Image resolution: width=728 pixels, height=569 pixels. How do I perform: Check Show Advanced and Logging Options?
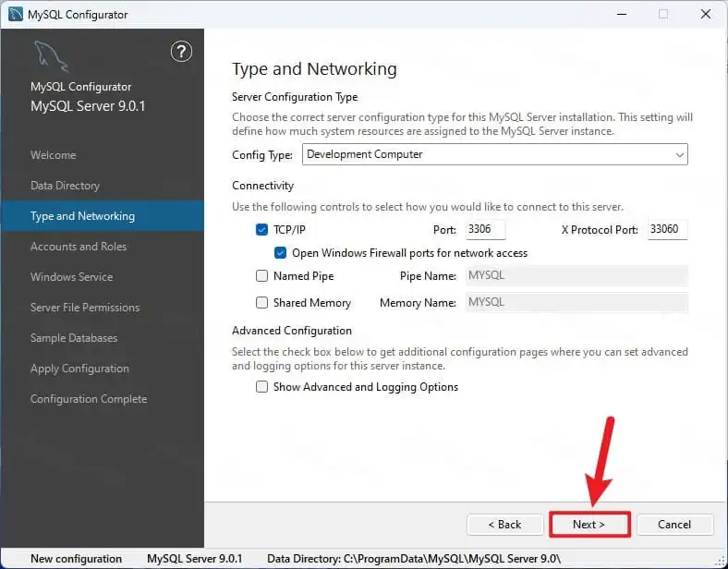pos(261,387)
